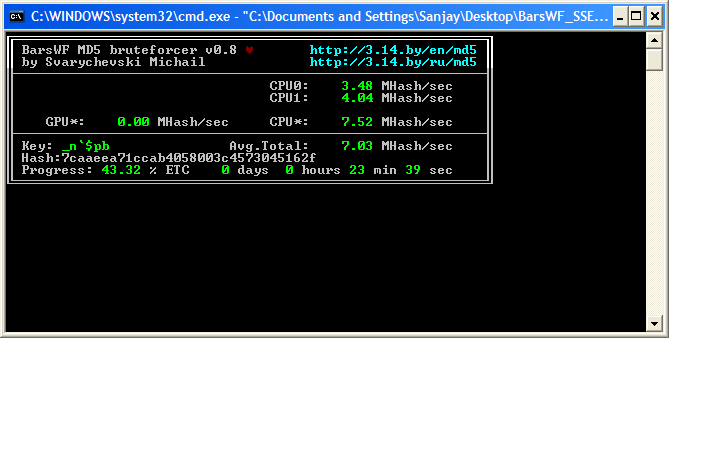Click 'by Svarychevski Michail' text

[113, 62]
